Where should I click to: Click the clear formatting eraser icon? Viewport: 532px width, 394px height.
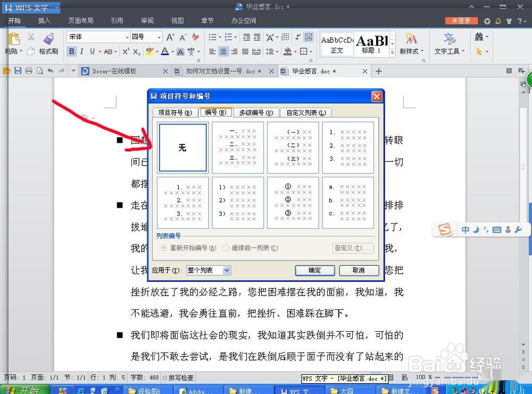coord(195,37)
